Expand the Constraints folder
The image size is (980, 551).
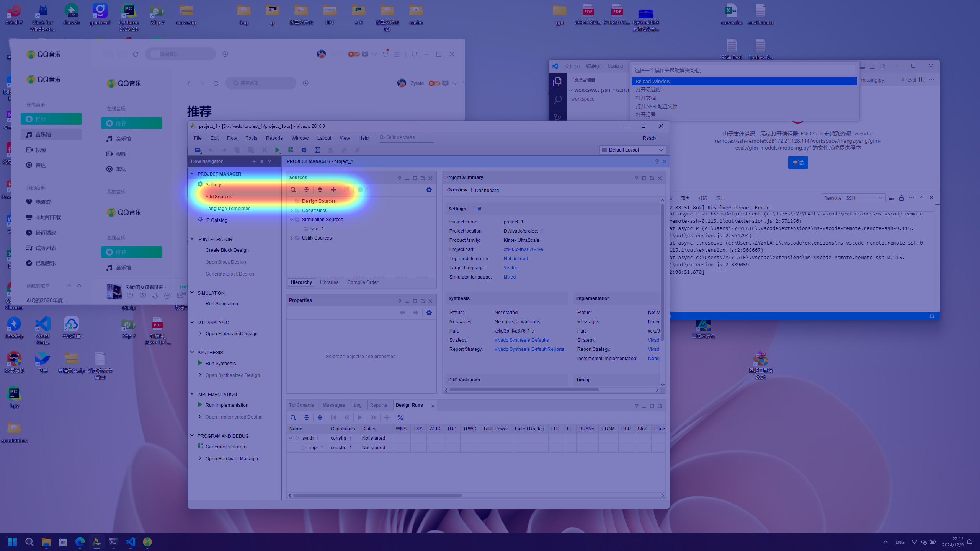(x=292, y=210)
